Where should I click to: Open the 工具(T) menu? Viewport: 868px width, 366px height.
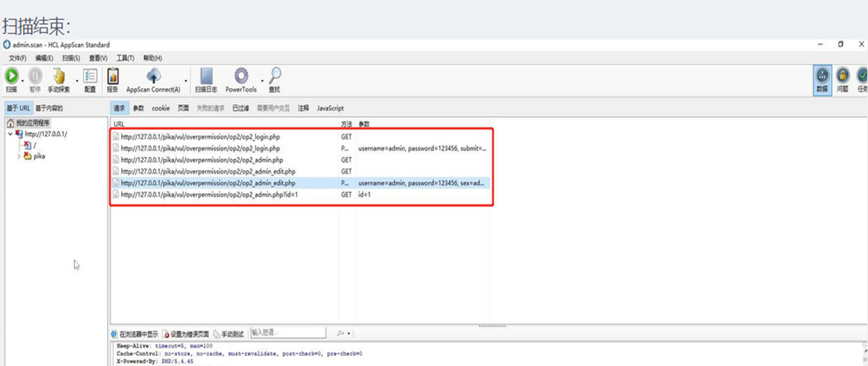point(125,58)
